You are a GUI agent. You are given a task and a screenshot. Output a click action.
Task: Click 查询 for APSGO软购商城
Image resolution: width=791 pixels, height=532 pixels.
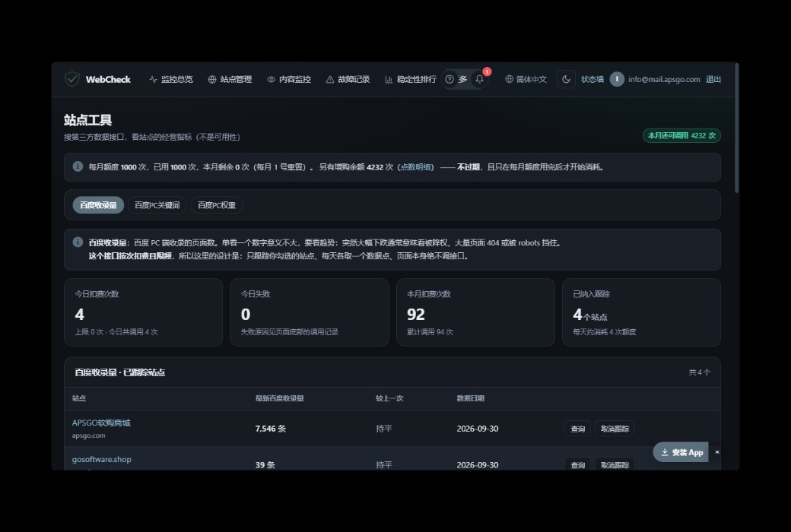pyautogui.click(x=577, y=429)
